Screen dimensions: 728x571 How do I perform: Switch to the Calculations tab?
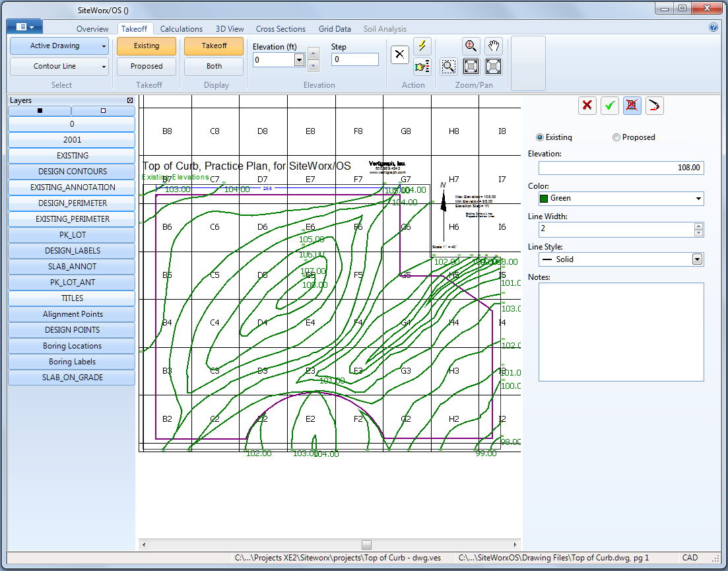pos(181,29)
